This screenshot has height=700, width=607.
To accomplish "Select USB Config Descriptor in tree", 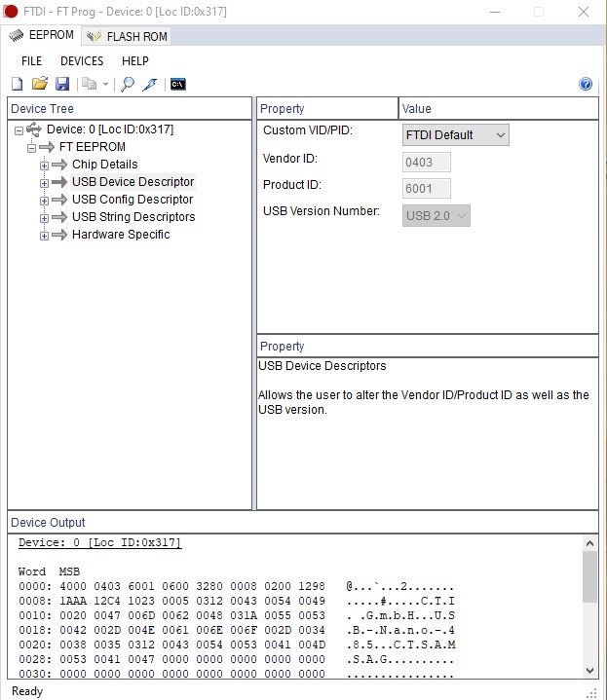I will (x=133, y=200).
